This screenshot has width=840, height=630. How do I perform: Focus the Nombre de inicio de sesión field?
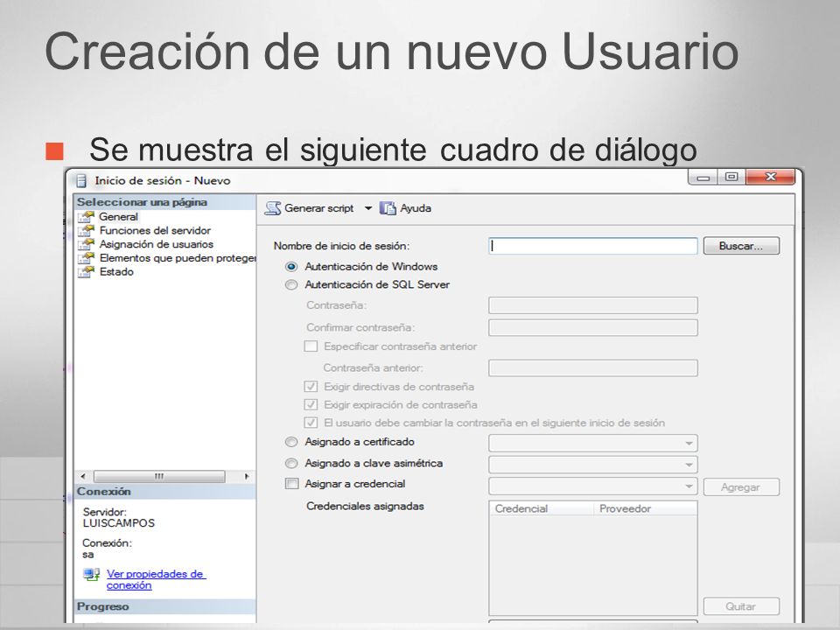click(x=593, y=246)
